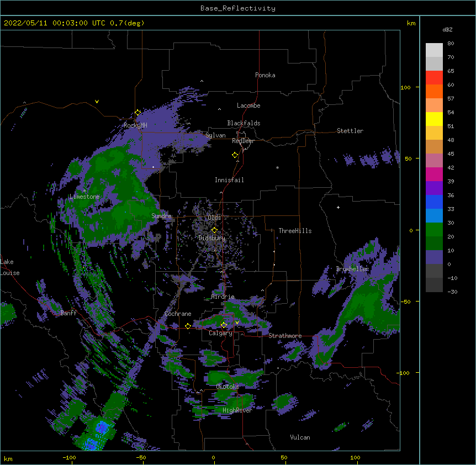476x465 pixels.
Task: Click the HighRiver label
Action: point(237,410)
